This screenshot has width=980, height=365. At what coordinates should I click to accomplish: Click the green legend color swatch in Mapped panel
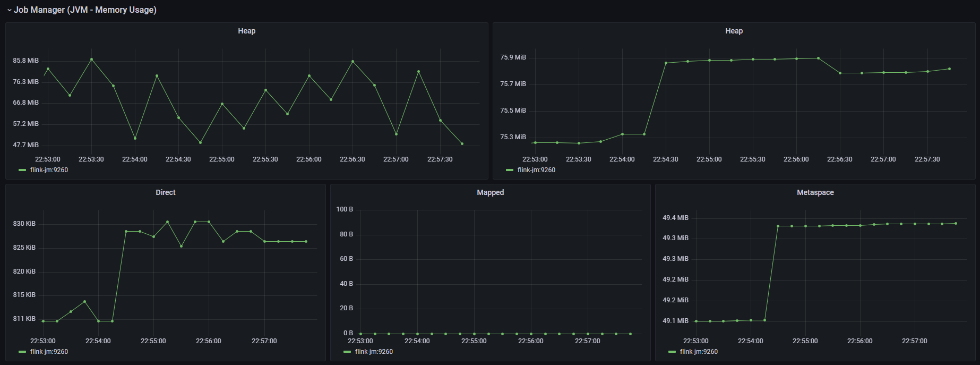(347, 352)
